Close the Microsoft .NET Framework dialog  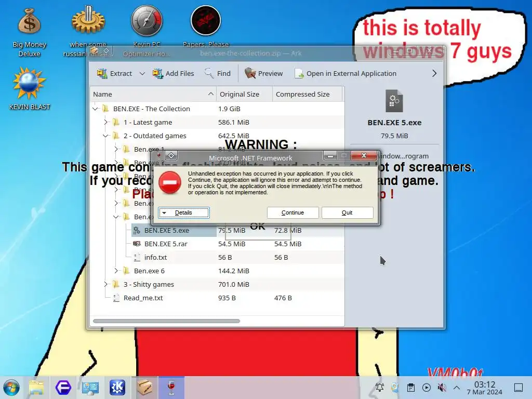[364, 155]
